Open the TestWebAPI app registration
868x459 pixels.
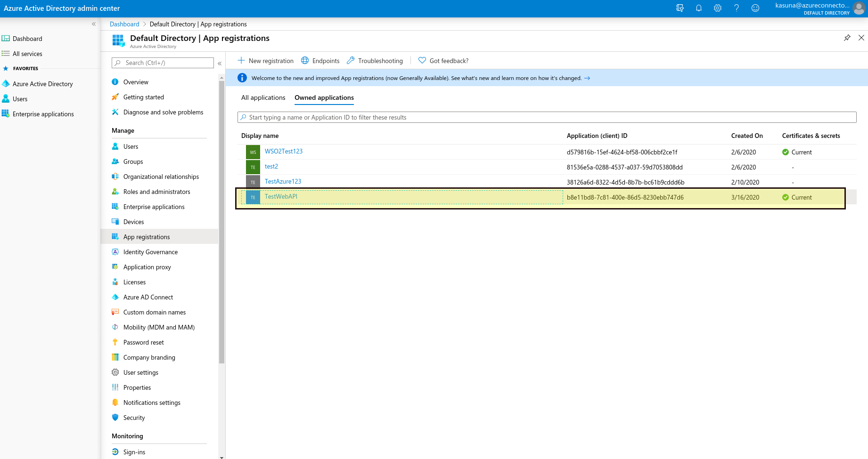[x=281, y=196]
